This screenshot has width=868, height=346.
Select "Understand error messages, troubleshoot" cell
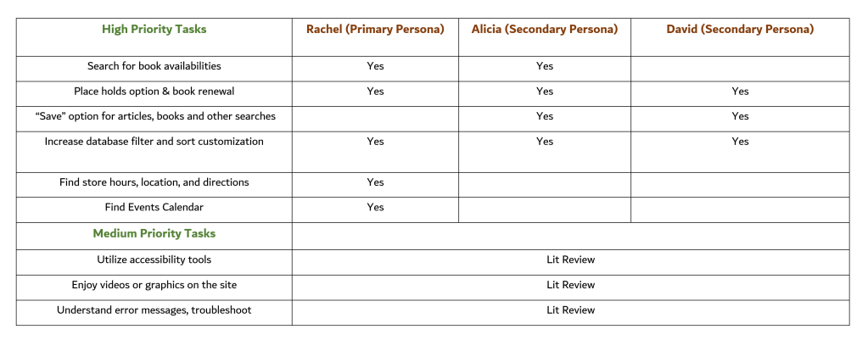154,310
